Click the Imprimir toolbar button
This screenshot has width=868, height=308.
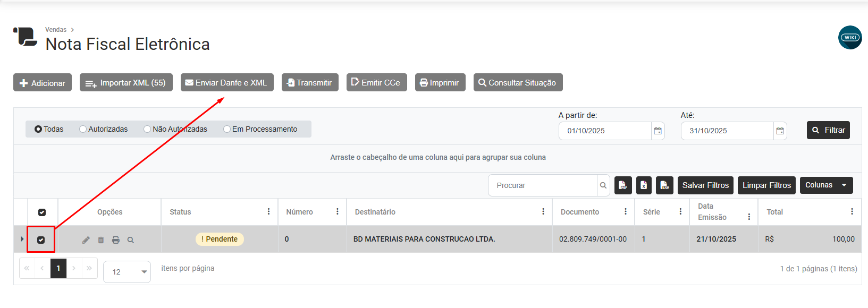[x=440, y=82]
